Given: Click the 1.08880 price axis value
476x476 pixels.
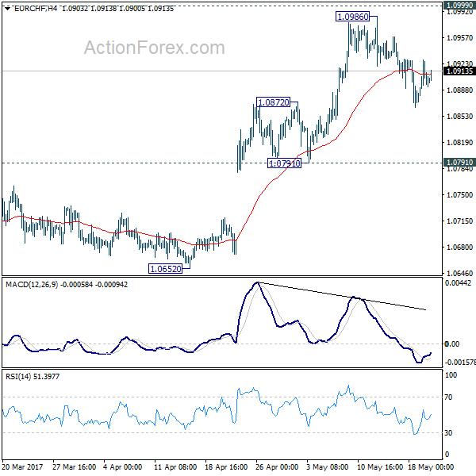Looking at the screenshot, I should [459, 90].
